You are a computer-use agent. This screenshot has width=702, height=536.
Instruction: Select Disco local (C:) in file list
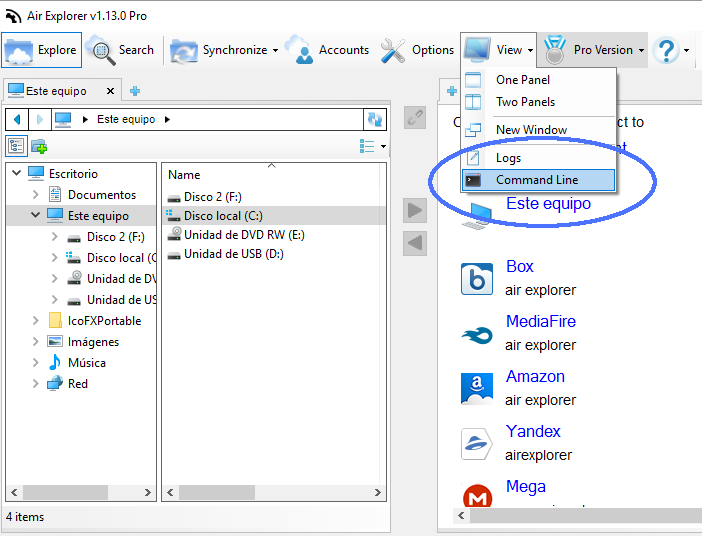coord(273,215)
